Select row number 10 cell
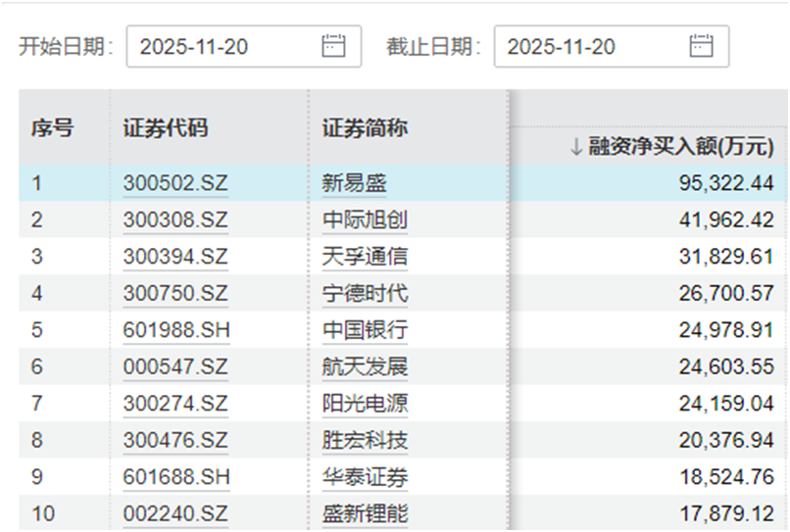Screen dimensions: 790x532 (65, 513)
